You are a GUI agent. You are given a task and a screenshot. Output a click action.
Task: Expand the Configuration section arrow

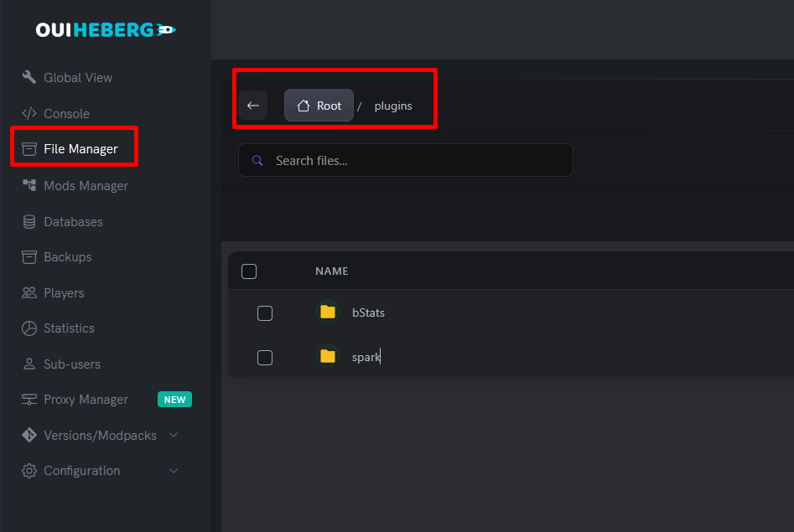pyautogui.click(x=174, y=471)
